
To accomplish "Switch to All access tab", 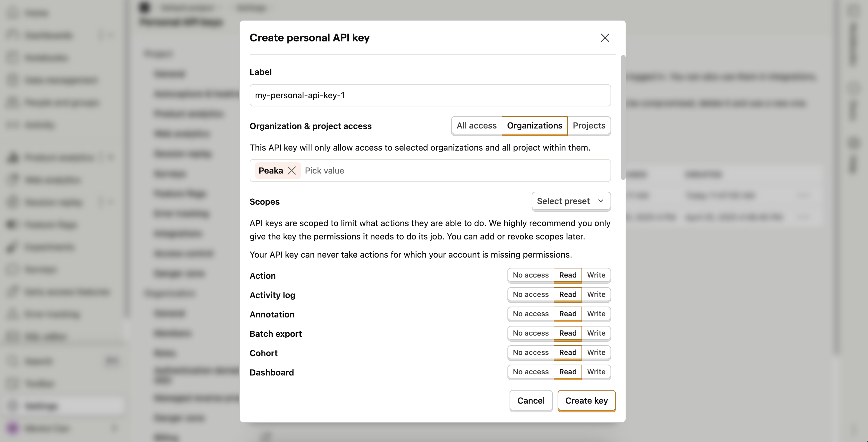I will 476,125.
